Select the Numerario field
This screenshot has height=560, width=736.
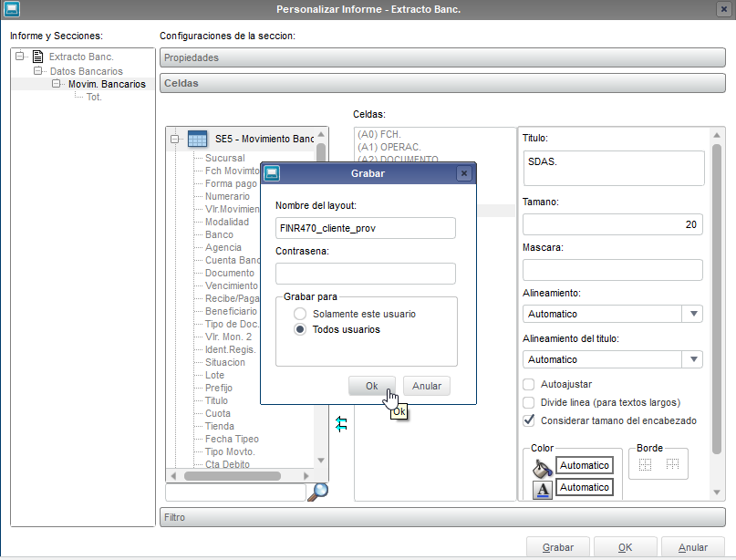(227, 196)
